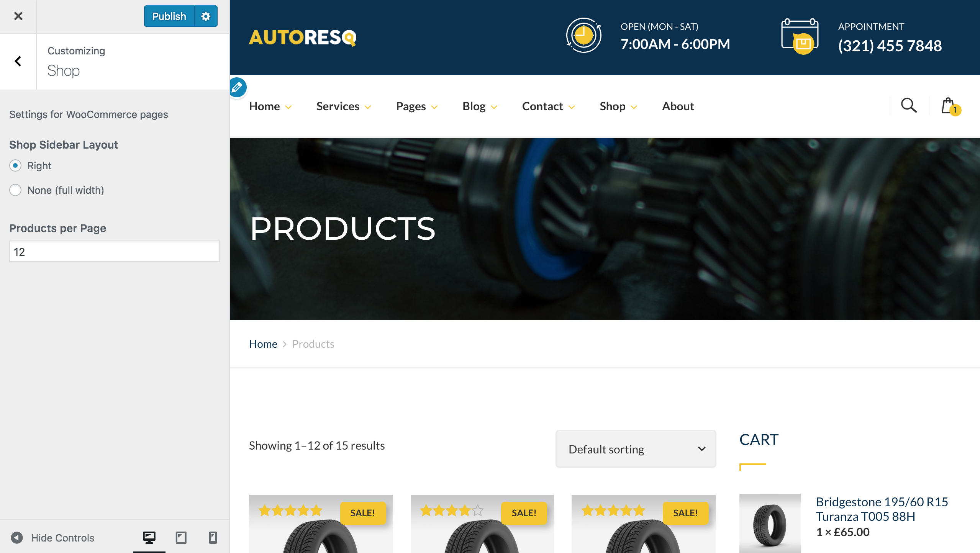This screenshot has height=553, width=980.
Task: Switch to desktop preview icon
Action: click(149, 538)
